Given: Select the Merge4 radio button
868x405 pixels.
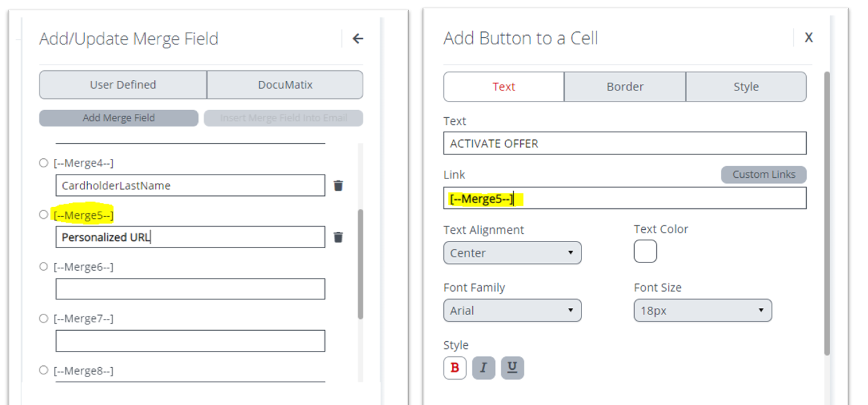Looking at the screenshot, I should (x=44, y=163).
